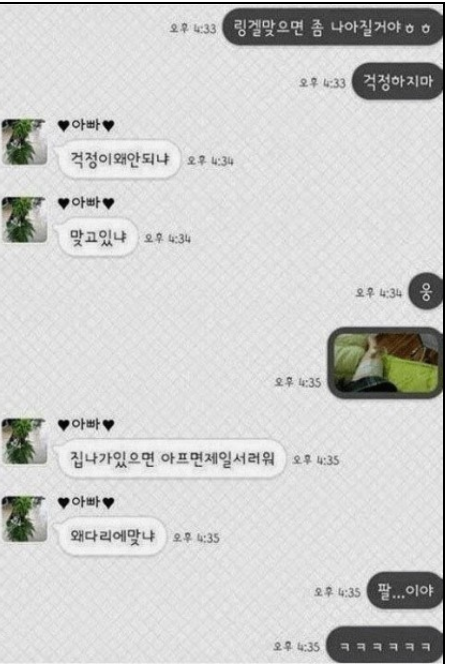
Task: Tap the 오후 4:35 timestamp beside the photo
Action: click(298, 382)
